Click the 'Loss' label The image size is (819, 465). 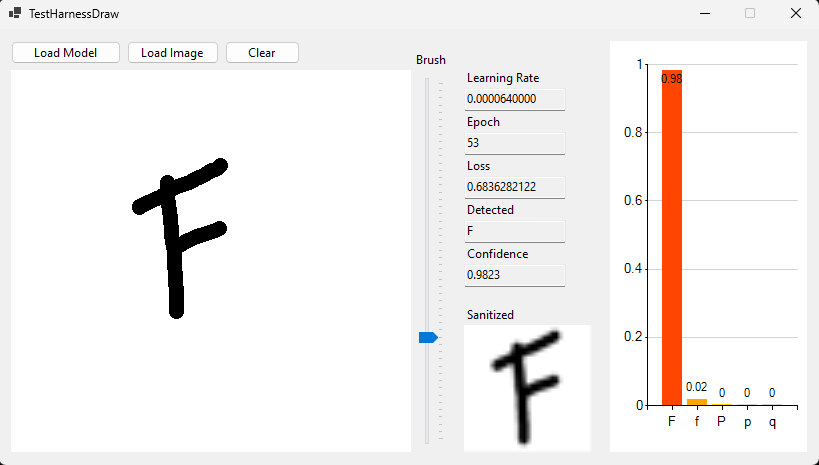click(x=478, y=166)
